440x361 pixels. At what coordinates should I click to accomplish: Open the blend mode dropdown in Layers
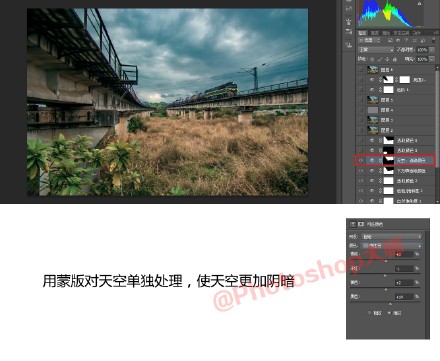[376, 50]
